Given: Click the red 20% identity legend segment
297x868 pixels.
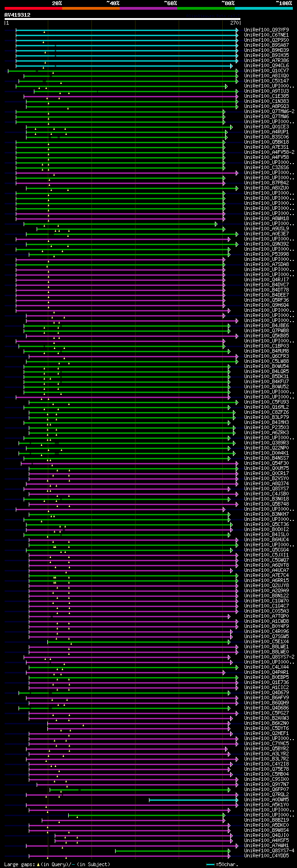Looking at the screenshot, I should click(33, 8).
